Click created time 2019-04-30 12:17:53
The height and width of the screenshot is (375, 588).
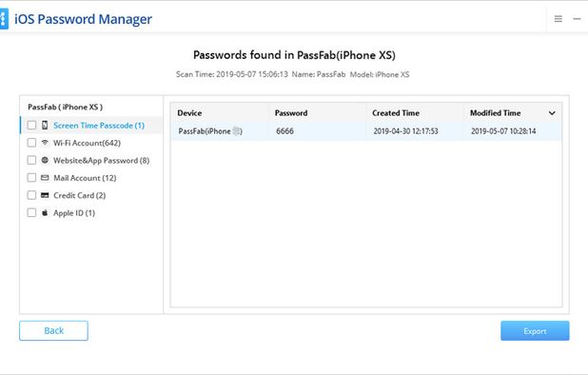(405, 131)
